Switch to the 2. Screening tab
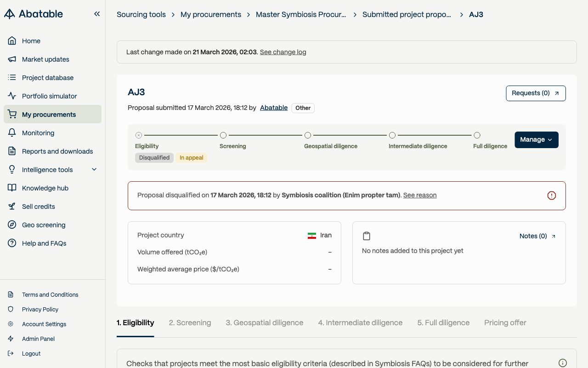This screenshot has height=368, width=588. (x=190, y=323)
